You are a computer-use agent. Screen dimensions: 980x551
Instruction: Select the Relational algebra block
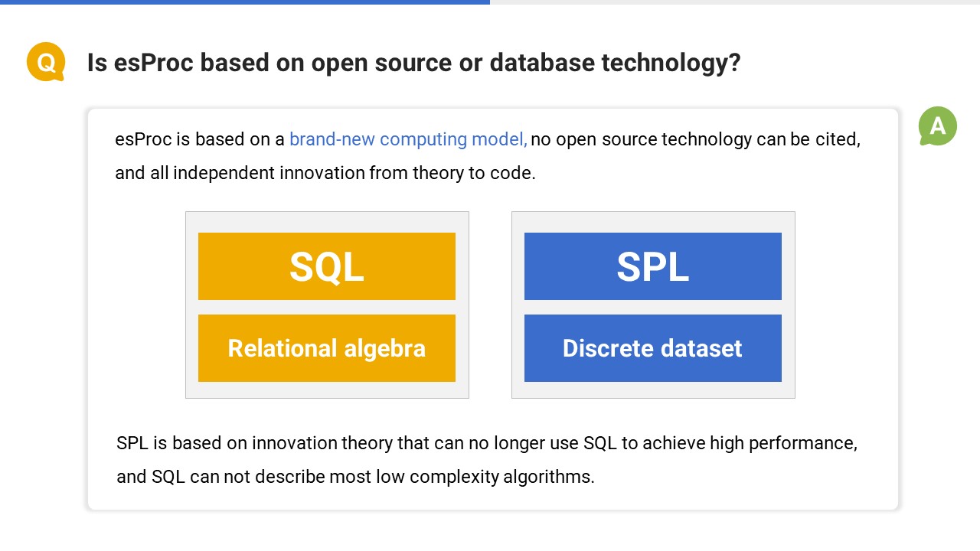[327, 348]
